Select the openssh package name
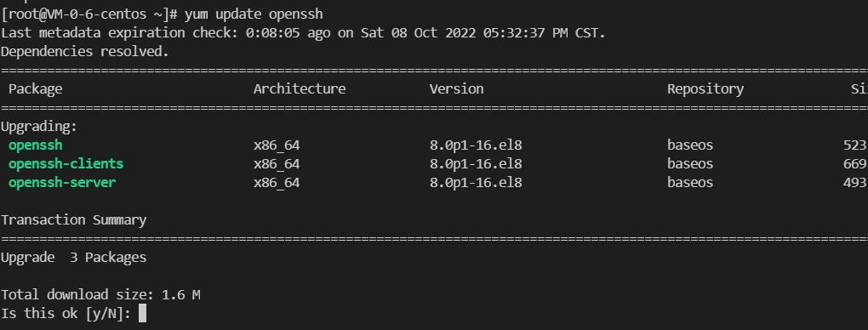Screen dimensions: 868x330 click(x=36, y=145)
